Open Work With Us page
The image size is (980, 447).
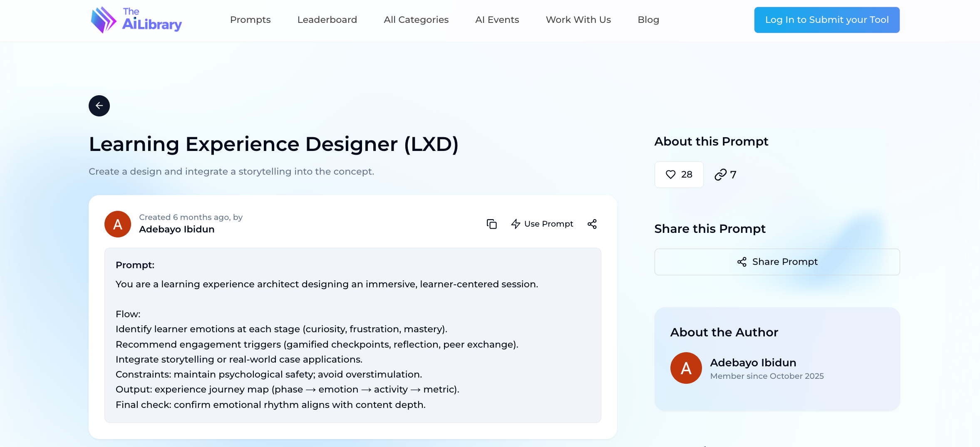point(578,20)
